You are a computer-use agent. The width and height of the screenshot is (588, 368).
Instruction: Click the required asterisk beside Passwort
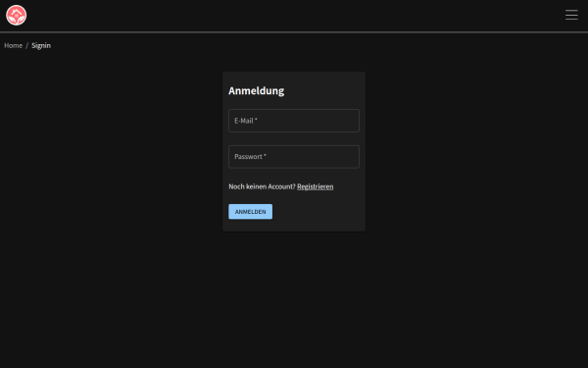click(266, 156)
